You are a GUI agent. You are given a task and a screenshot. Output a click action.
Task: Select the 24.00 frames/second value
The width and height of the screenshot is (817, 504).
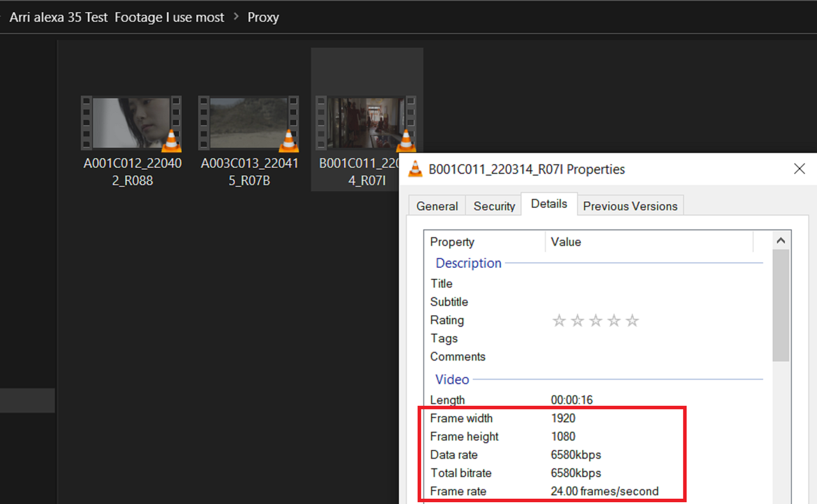[x=604, y=491]
